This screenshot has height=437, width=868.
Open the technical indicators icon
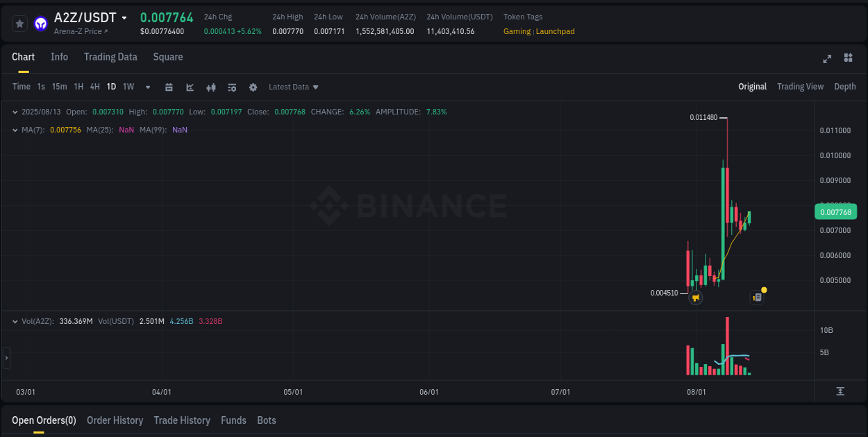(x=231, y=87)
